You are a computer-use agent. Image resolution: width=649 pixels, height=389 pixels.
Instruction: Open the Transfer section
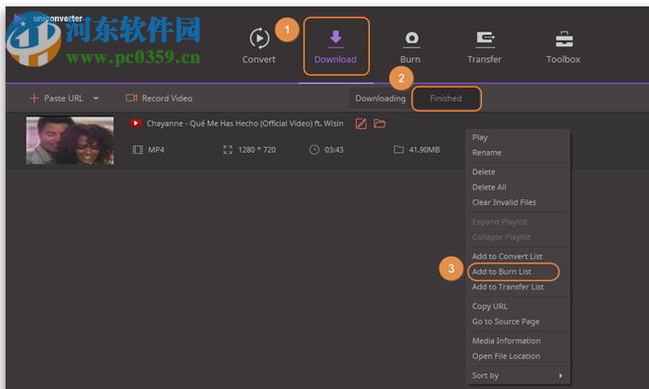484,47
